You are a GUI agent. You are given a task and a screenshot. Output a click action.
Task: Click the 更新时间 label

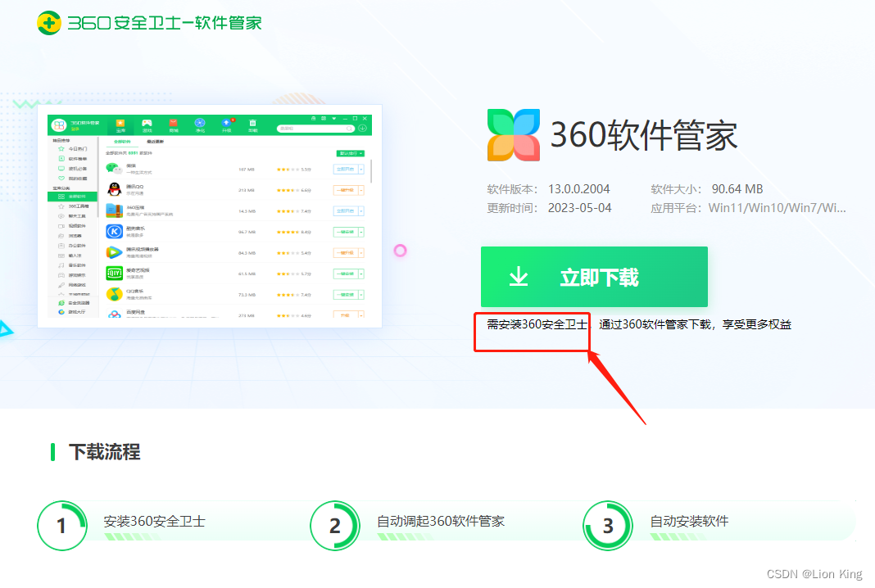tap(512, 208)
